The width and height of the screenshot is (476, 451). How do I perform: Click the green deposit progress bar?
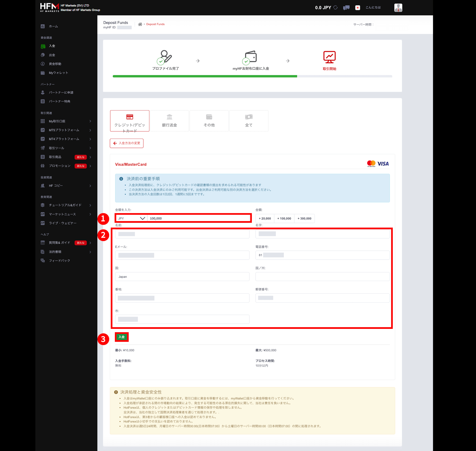(204, 76)
